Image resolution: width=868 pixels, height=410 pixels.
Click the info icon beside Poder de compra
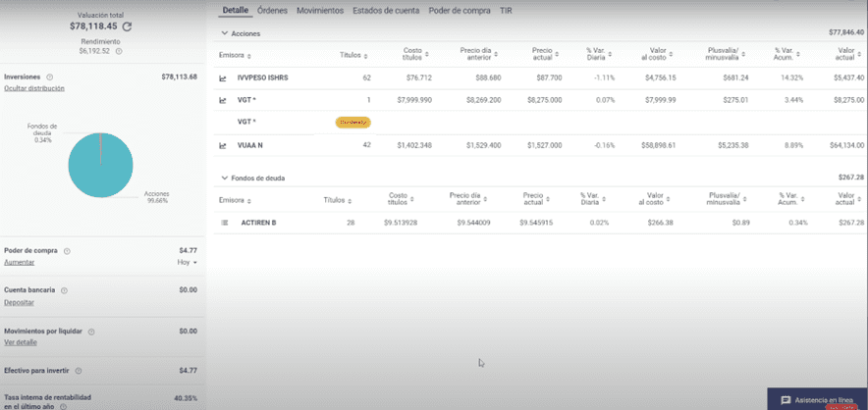point(67,251)
